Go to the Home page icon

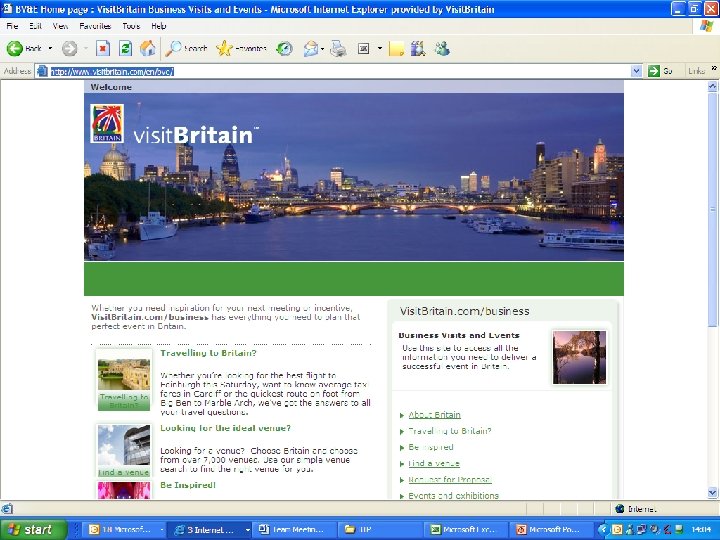[x=147, y=48]
